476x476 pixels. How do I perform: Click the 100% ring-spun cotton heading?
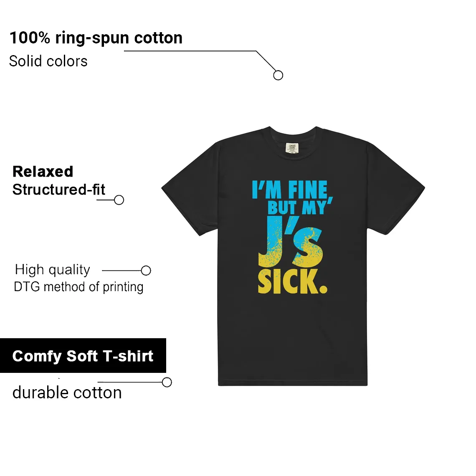(x=96, y=38)
